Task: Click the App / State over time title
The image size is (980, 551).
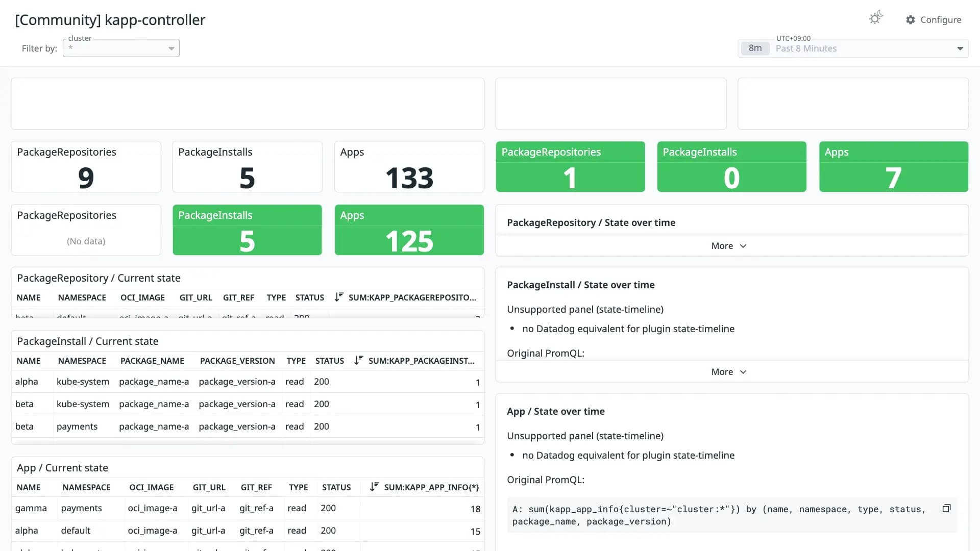Action: click(x=556, y=411)
